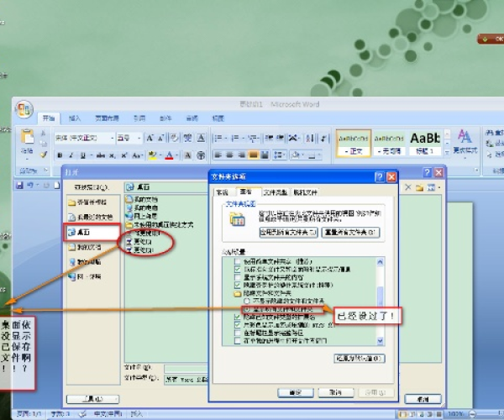Open the font size dropdown (五号)

(139, 138)
